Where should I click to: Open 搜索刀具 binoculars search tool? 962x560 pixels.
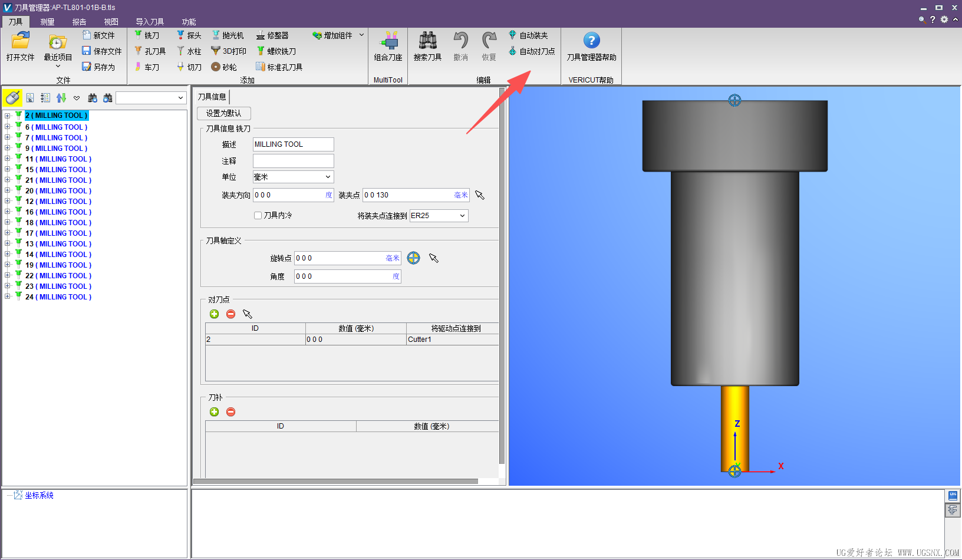pyautogui.click(x=427, y=41)
